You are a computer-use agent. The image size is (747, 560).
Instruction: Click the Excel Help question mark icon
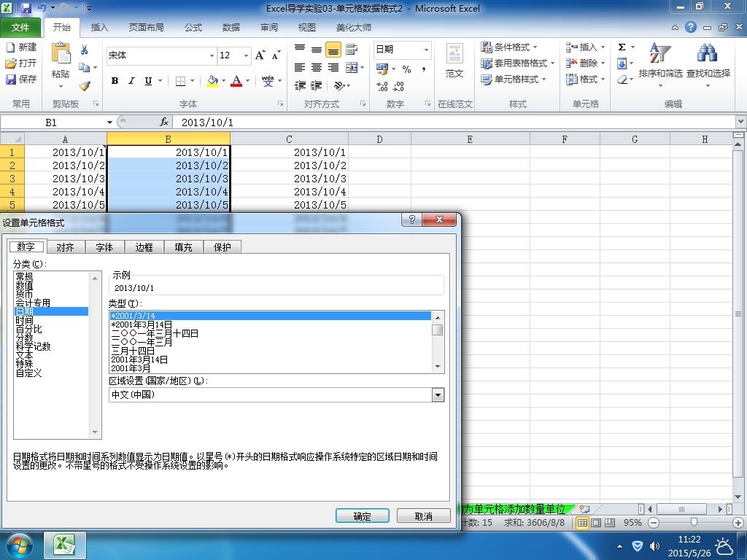(x=691, y=27)
